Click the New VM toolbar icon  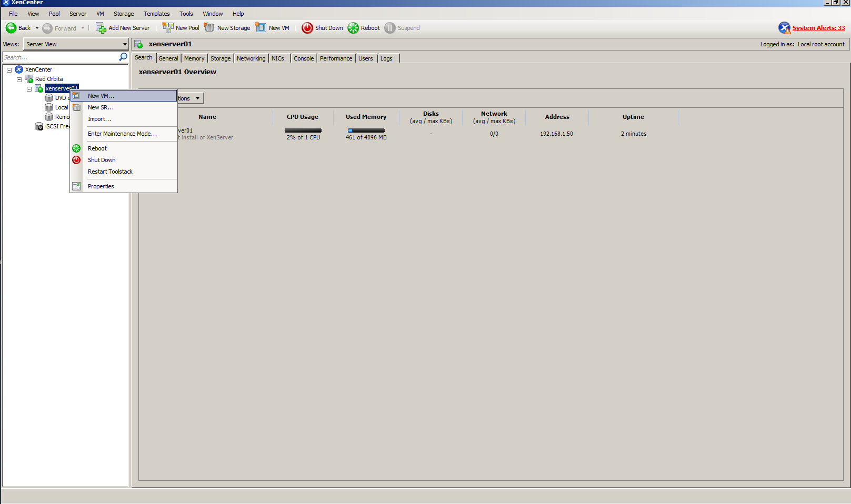pyautogui.click(x=262, y=28)
